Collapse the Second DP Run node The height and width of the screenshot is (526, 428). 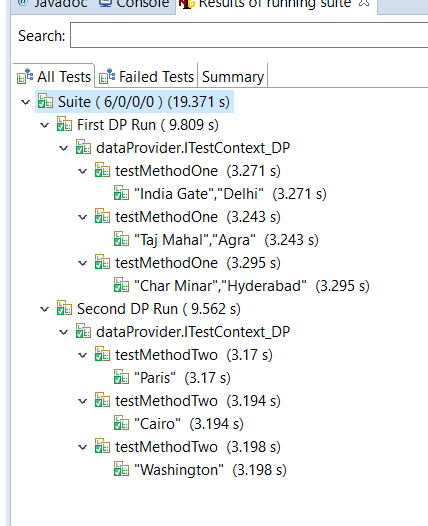coord(45,309)
